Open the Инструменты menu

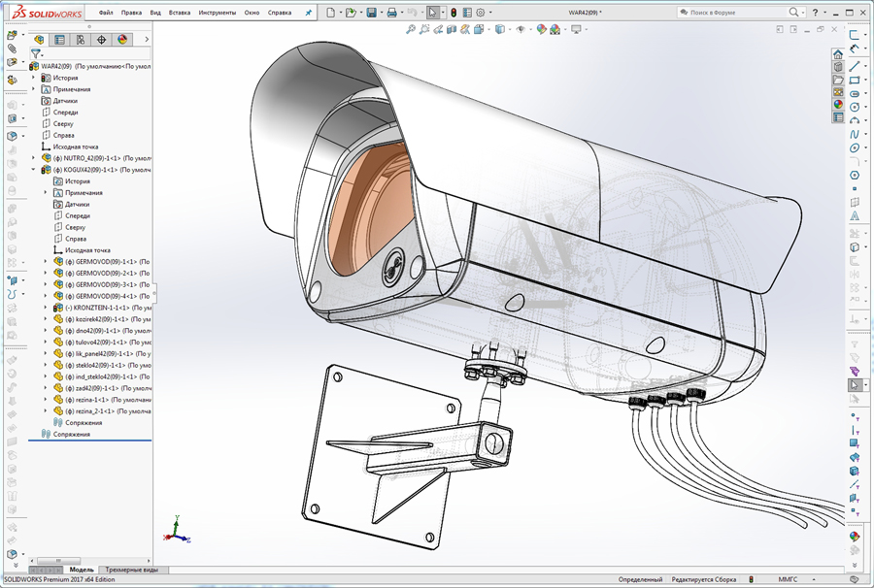coord(218,13)
